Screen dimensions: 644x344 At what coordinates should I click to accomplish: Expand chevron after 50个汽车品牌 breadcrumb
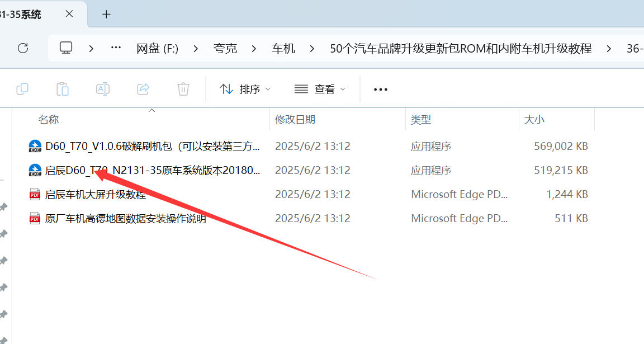point(609,49)
